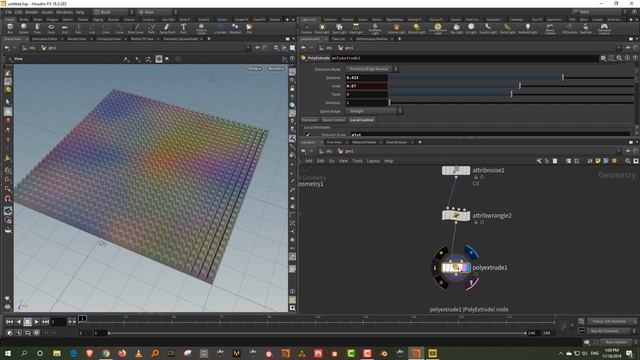Open the Windows menu
Screen dimensions: 640x360
64,12
